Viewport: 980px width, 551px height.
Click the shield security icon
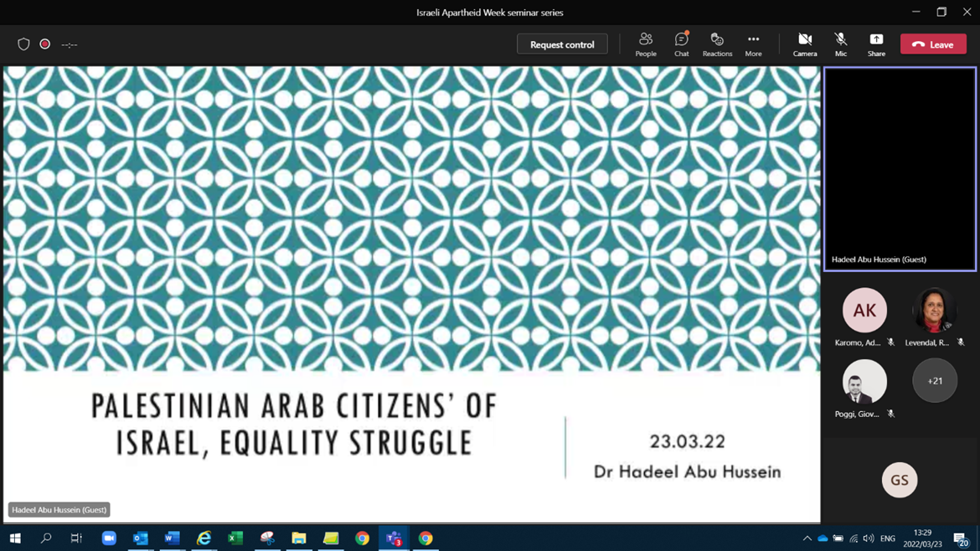pos(23,44)
